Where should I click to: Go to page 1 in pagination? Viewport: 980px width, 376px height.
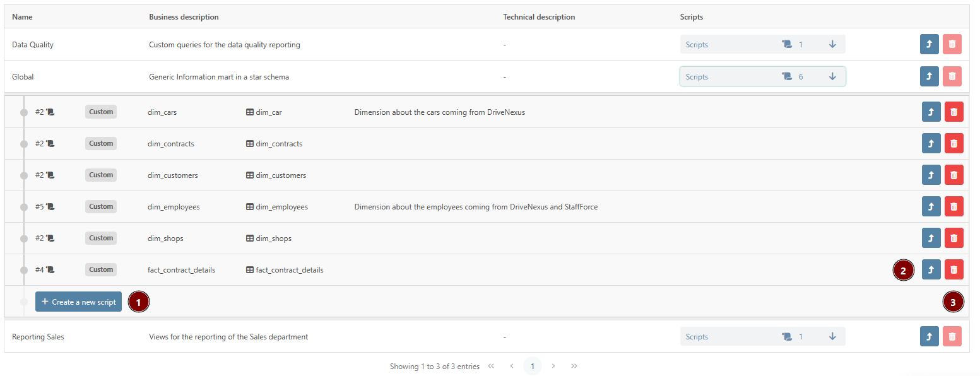click(533, 366)
